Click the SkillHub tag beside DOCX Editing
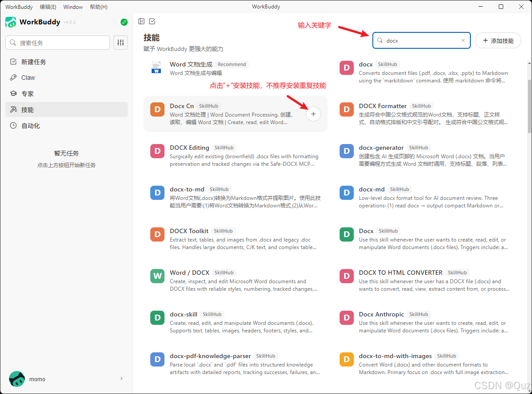532x394 pixels. pos(224,148)
